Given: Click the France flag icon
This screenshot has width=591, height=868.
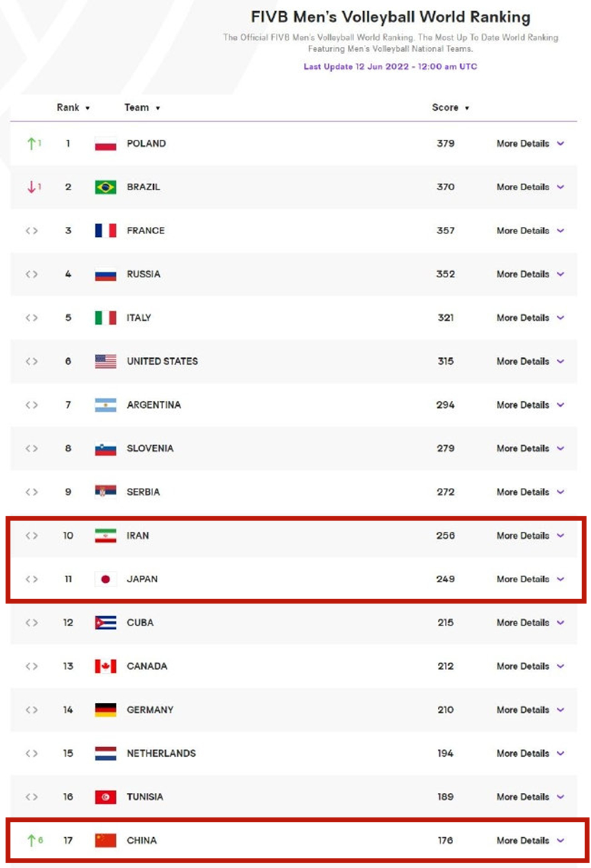Looking at the screenshot, I should (105, 231).
